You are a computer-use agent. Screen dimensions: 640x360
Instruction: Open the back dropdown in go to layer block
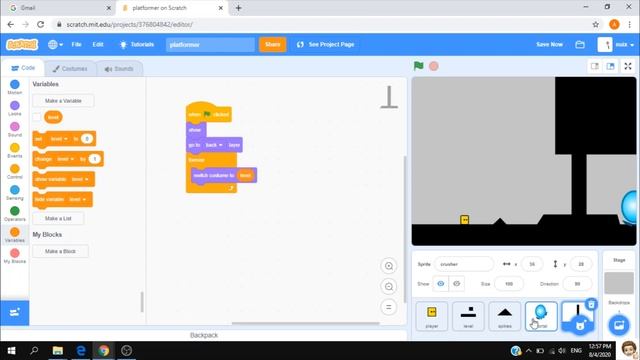214,145
